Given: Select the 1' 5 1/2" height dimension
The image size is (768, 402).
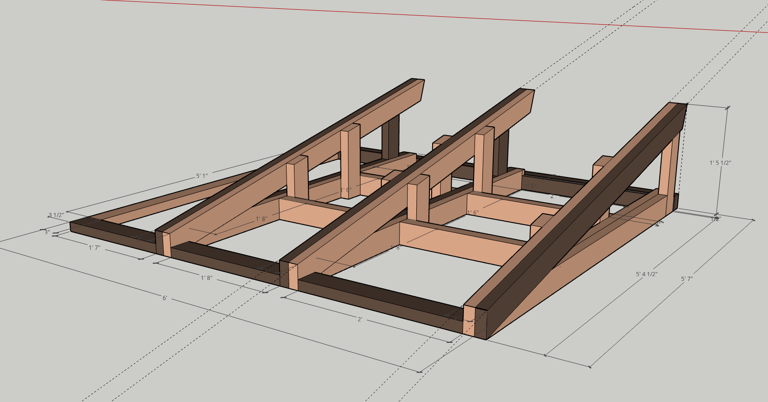Looking at the screenshot, I should click(720, 163).
